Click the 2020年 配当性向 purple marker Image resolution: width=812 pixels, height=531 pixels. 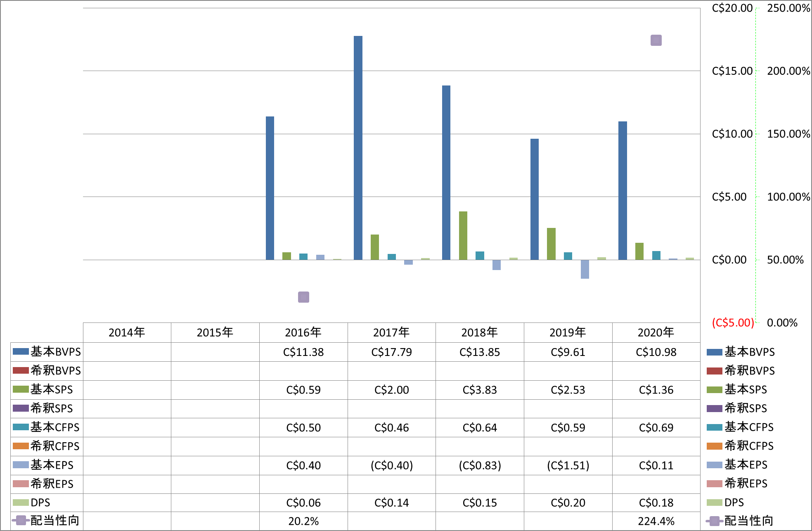point(656,40)
